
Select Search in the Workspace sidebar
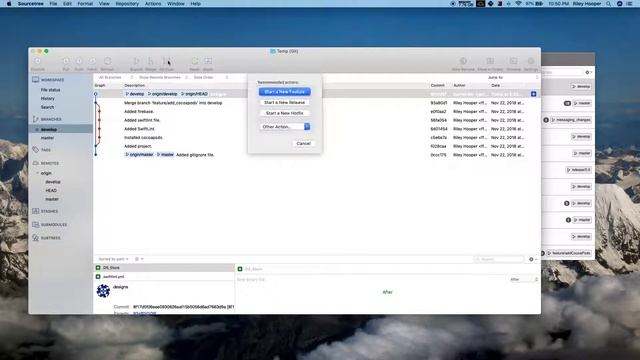47,107
